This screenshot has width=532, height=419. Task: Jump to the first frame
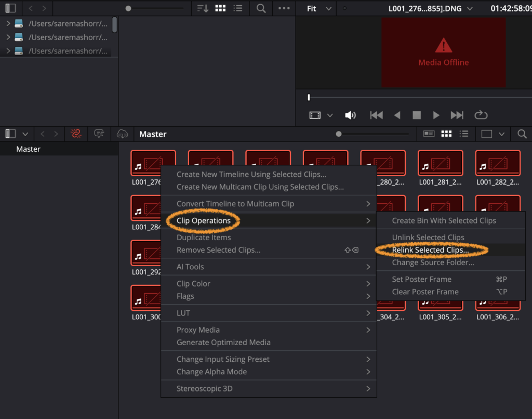(376, 115)
